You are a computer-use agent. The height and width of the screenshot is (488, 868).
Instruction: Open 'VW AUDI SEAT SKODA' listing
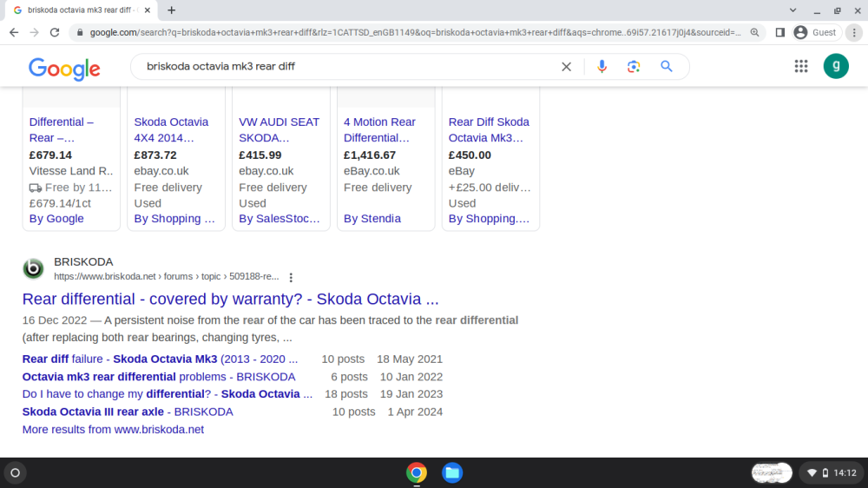279,129
